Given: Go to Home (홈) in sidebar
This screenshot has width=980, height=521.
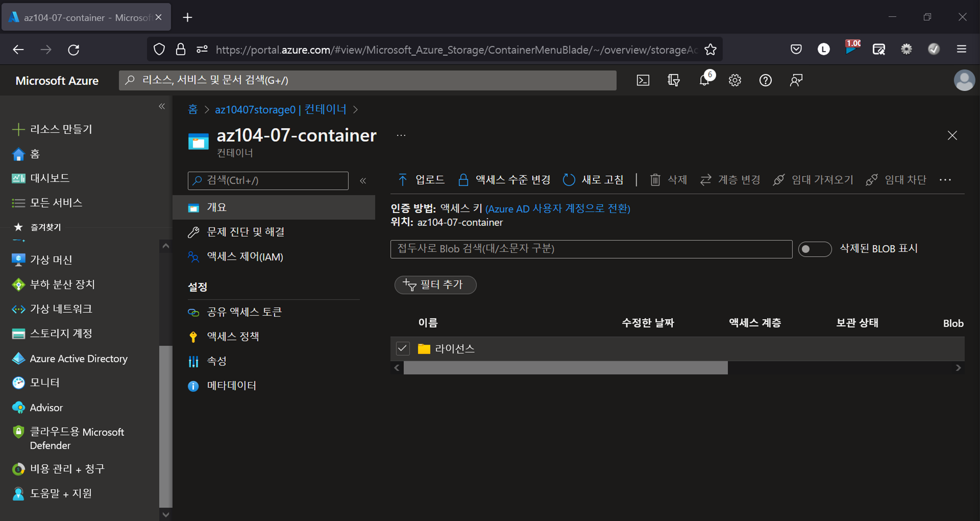Looking at the screenshot, I should pyautogui.click(x=25, y=154).
